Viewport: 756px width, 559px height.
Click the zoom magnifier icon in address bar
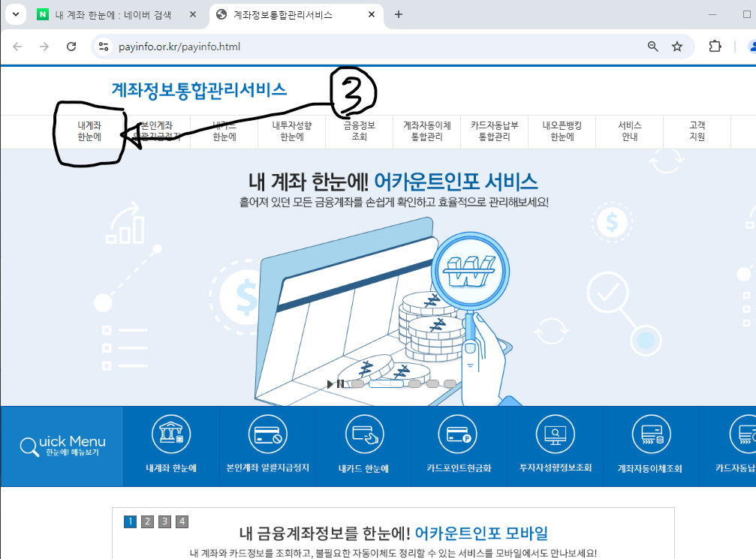pos(653,47)
